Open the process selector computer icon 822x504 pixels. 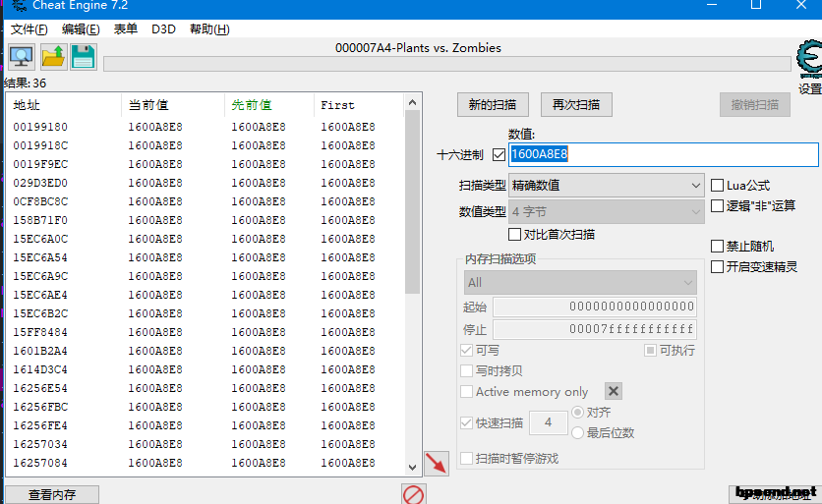click(22, 57)
